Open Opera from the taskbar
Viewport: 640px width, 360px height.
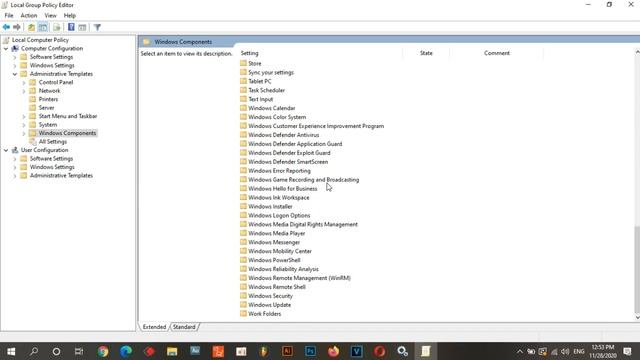click(x=380, y=351)
